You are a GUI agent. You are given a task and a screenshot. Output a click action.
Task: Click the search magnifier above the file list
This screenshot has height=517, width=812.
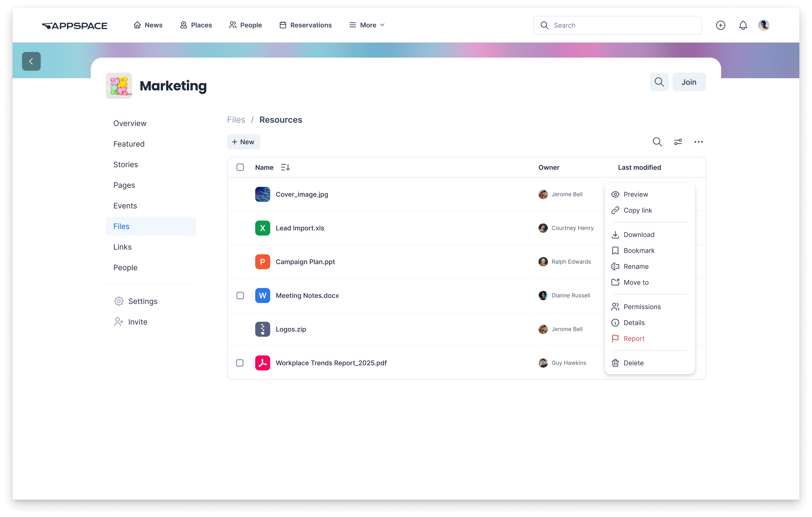[657, 142]
